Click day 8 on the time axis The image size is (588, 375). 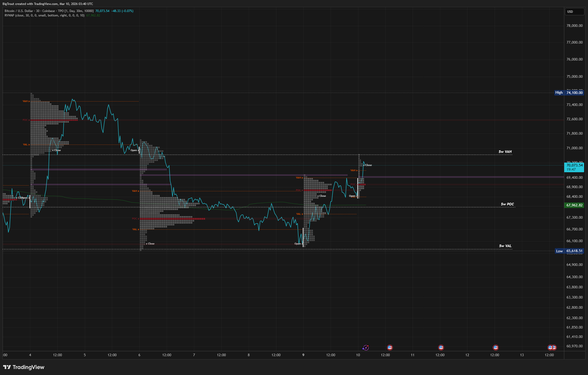(x=249, y=355)
